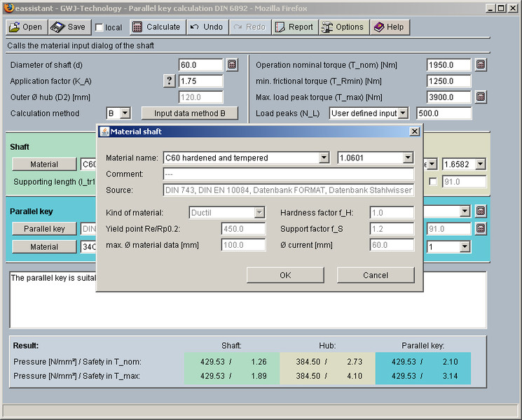The height and width of the screenshot is (420, 522).
Task: Expand the Material name dropdown
Action: (324, 158)
